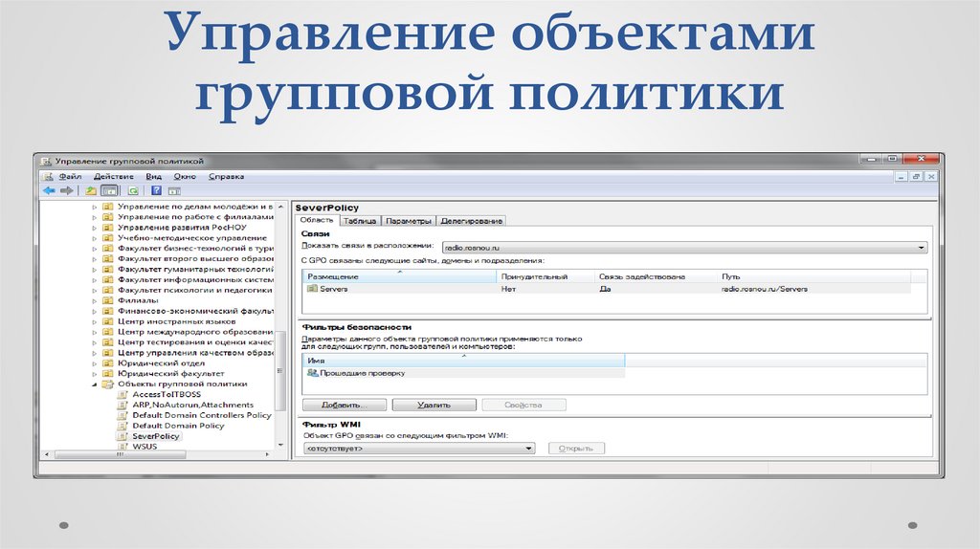Click the Servers OU icon in links table

(x=313, y=289)
